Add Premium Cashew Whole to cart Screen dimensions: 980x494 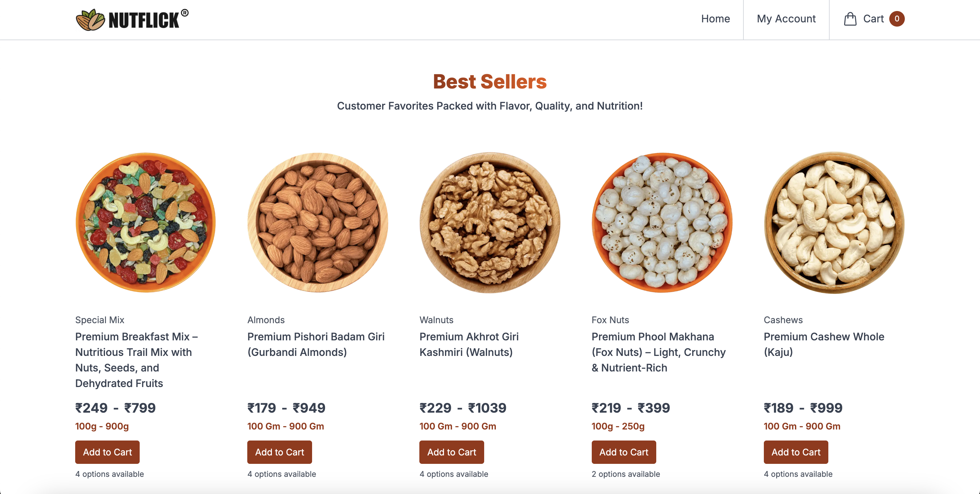click(x=796, y=452)
